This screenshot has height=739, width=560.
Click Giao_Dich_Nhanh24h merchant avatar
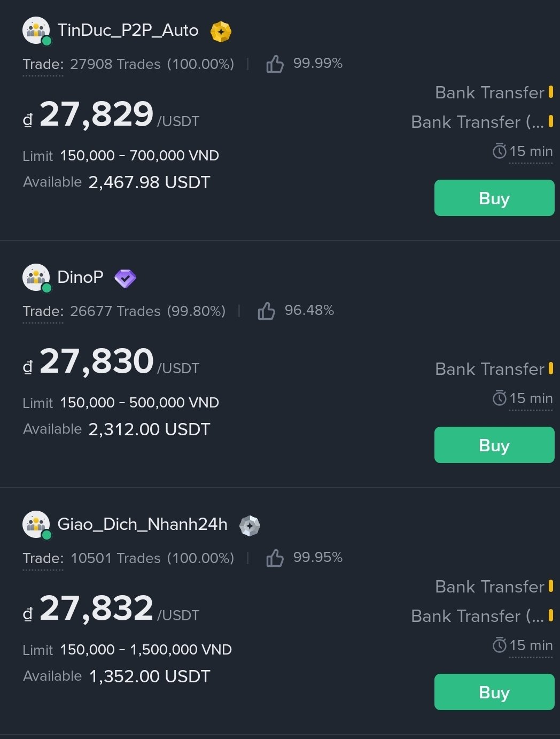tap(36, 525)
